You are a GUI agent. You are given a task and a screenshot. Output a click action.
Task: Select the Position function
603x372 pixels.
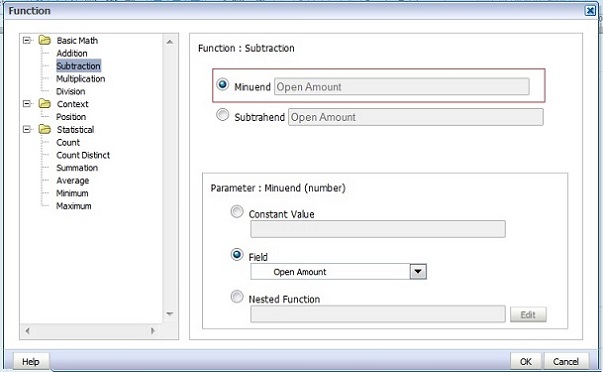71,117
